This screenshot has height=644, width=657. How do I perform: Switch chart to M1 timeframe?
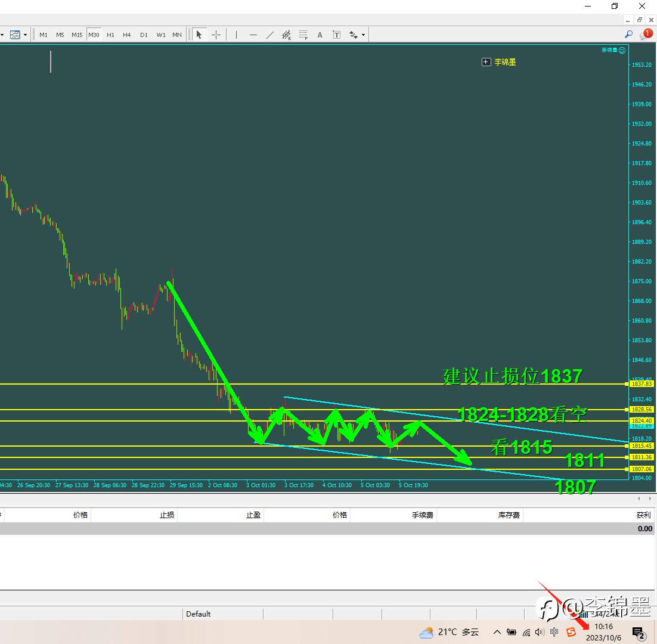click(44, 35)
